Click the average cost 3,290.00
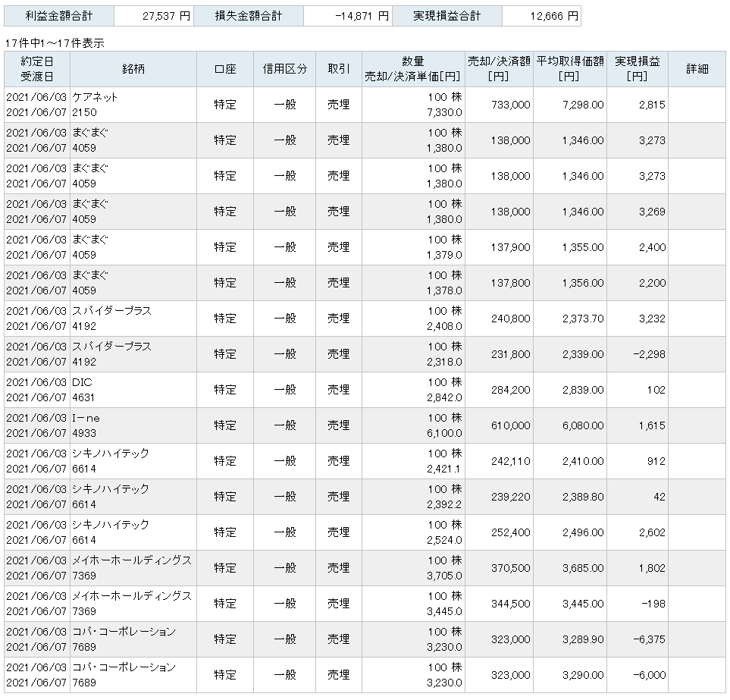 click(x=583, y=675)
